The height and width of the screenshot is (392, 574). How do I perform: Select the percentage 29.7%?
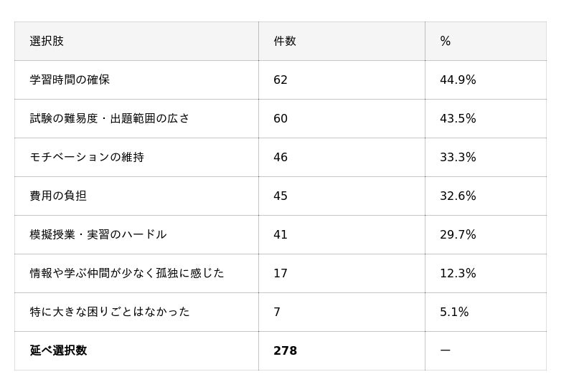coord(458,235)
